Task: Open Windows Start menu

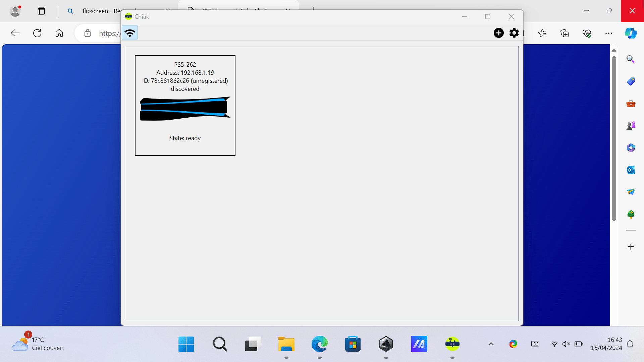Action: pyautogui.click(x=186, y=344)
